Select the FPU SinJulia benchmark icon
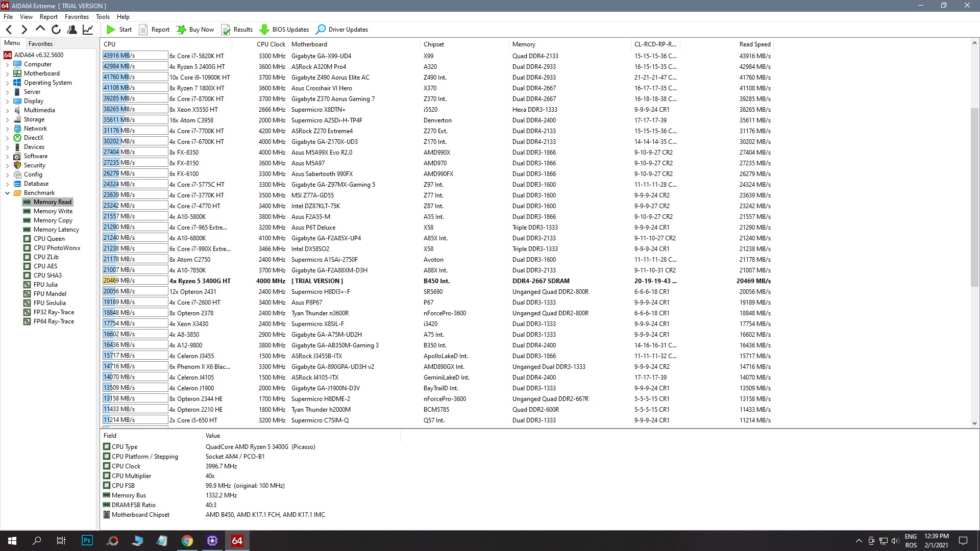The image size is (980, 551). (27, 303)
